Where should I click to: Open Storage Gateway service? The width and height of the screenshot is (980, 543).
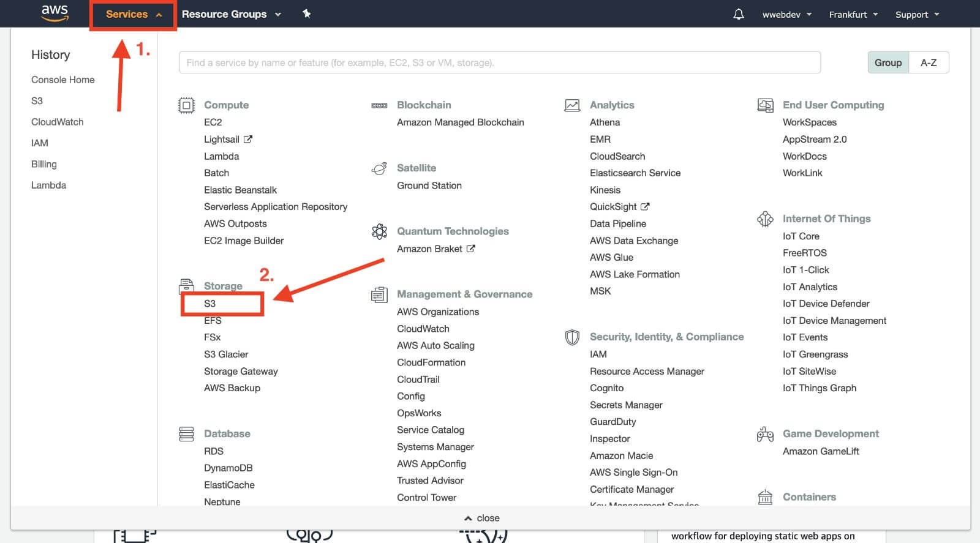[241, 372]
